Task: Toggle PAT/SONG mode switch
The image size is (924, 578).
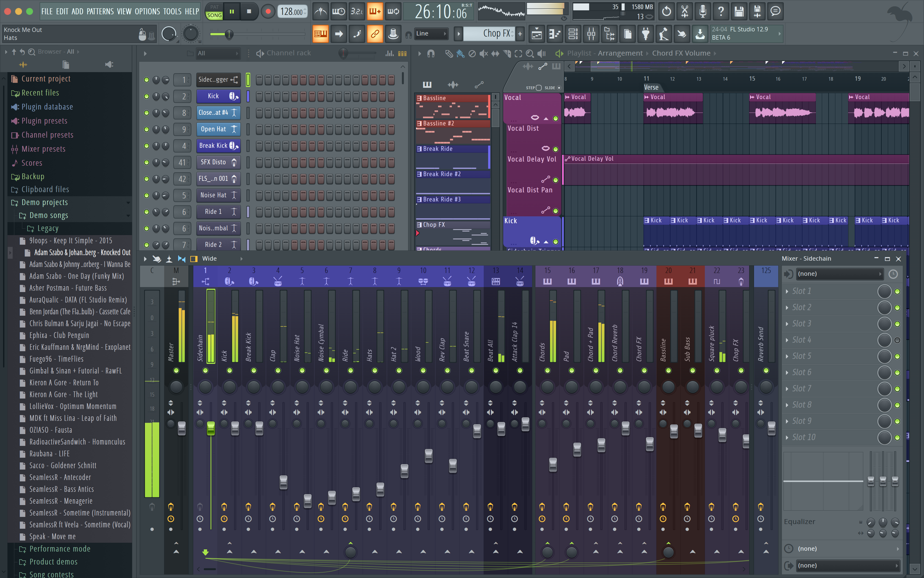Action: (x=214, y=12)
